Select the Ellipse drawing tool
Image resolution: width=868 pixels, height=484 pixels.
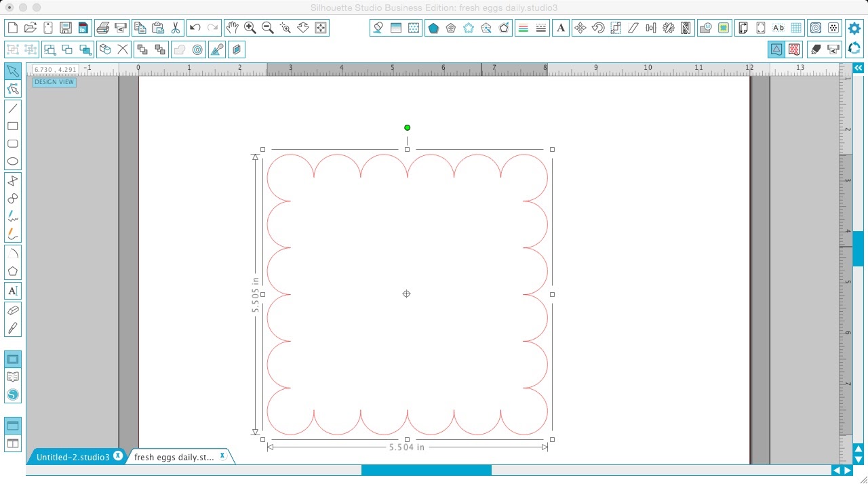tap(12, 162)
